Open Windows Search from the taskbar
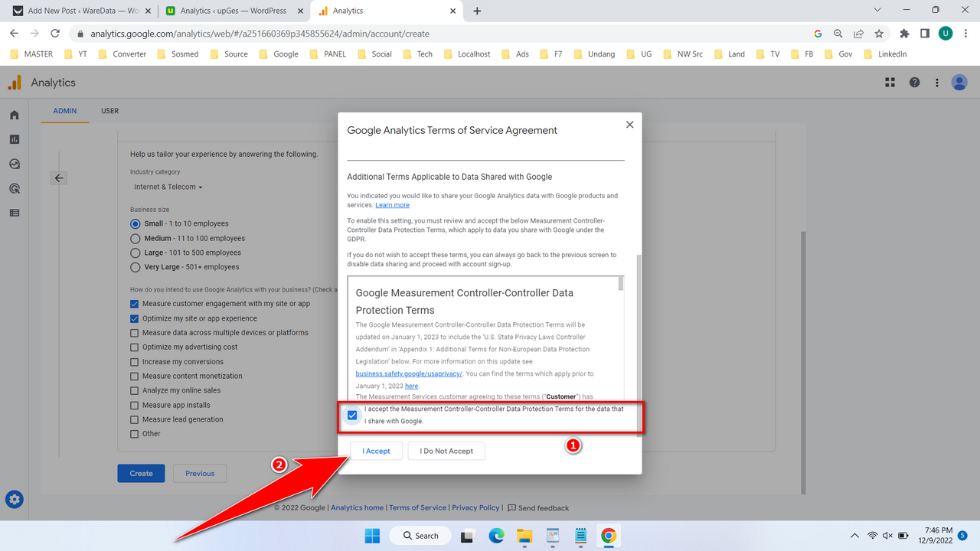Screen dimensions: 980x551 (x=420, y=535)
